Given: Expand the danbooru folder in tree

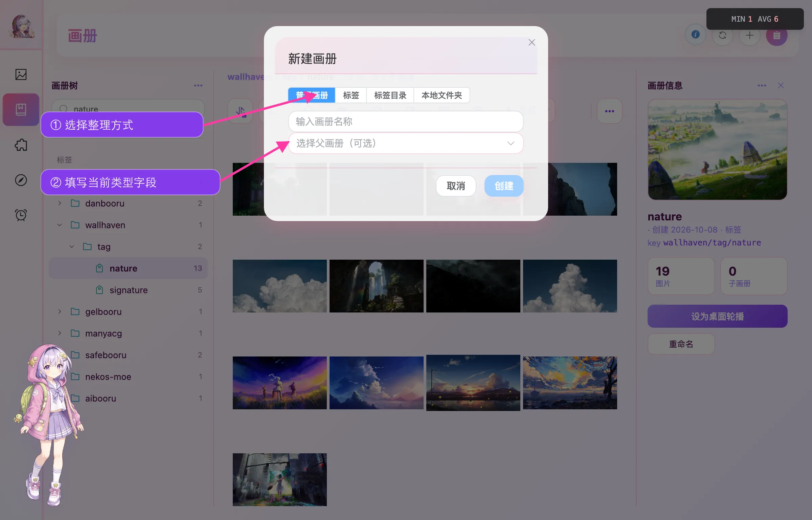Looking at the screenshot, I should coord(60,203).
